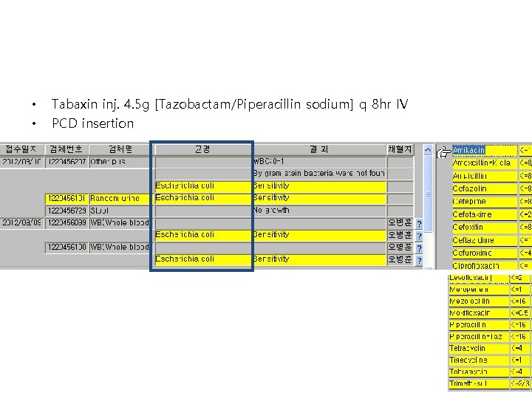Click the <=16 value beside Mezlocillin
532x399 pixels.
pyautogui.click(x=520, y=301)
